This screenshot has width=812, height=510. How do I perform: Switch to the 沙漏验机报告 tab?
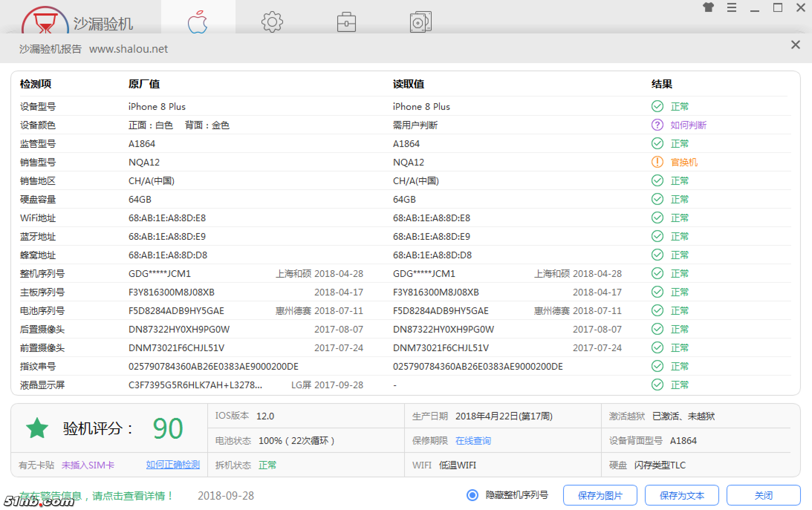pyautogui.click(x=51, y=48)
